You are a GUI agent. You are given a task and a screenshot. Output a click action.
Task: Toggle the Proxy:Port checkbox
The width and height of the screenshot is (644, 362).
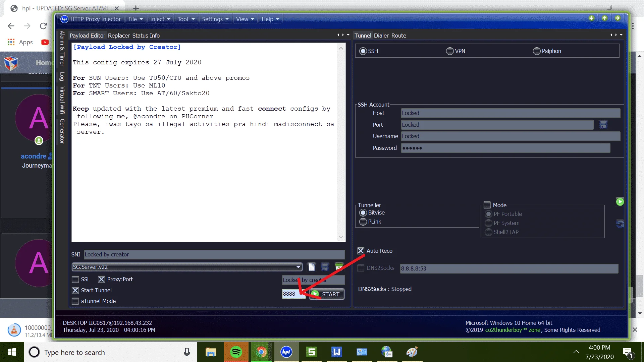(x=102, y=280)
